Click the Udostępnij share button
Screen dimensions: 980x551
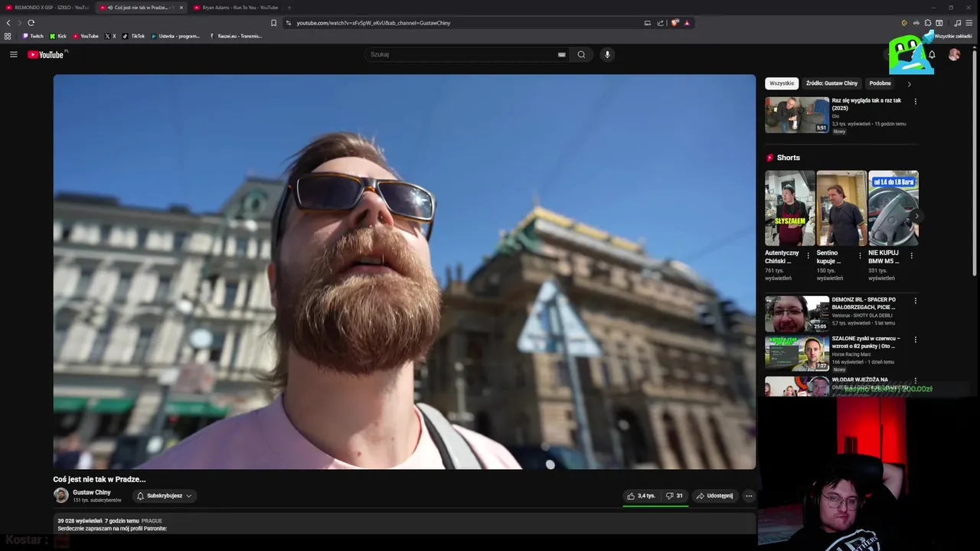click(x=714, y=496)
